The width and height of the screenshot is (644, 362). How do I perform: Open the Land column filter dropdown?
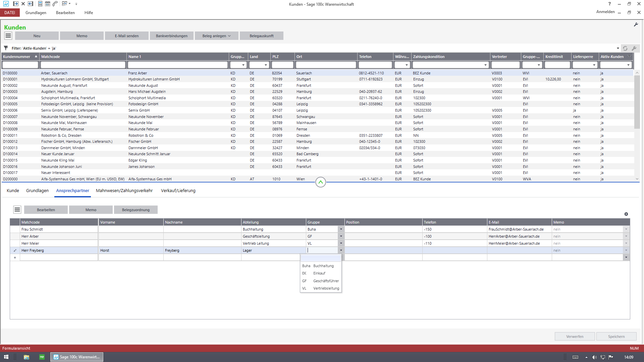[266, 65]
